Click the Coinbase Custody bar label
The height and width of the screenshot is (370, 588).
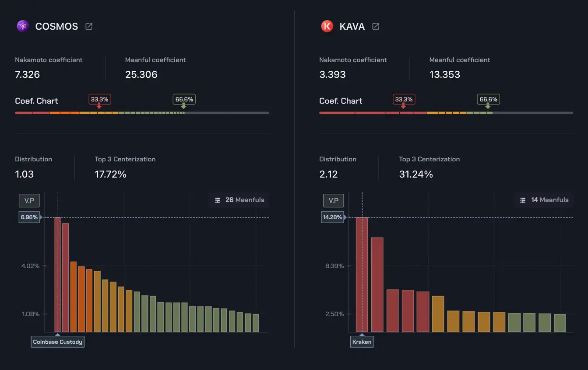click(57, 342)
